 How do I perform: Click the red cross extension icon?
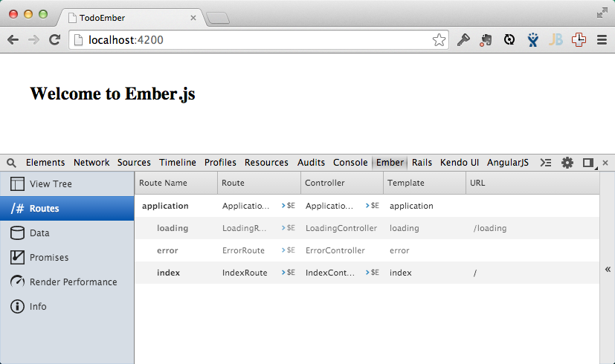pyautogui.click(x=579, y=39)
